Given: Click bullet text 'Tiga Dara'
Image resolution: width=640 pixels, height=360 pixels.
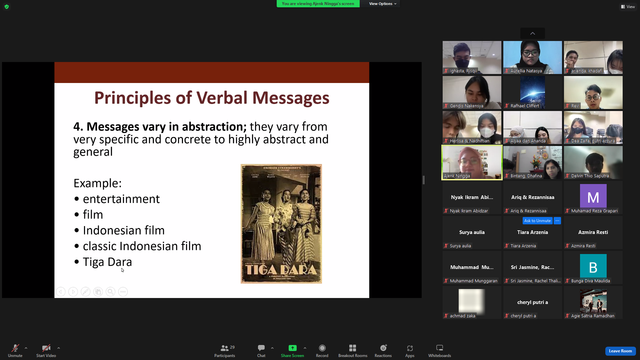Looking at the screenshot, I should pos(107,262).
